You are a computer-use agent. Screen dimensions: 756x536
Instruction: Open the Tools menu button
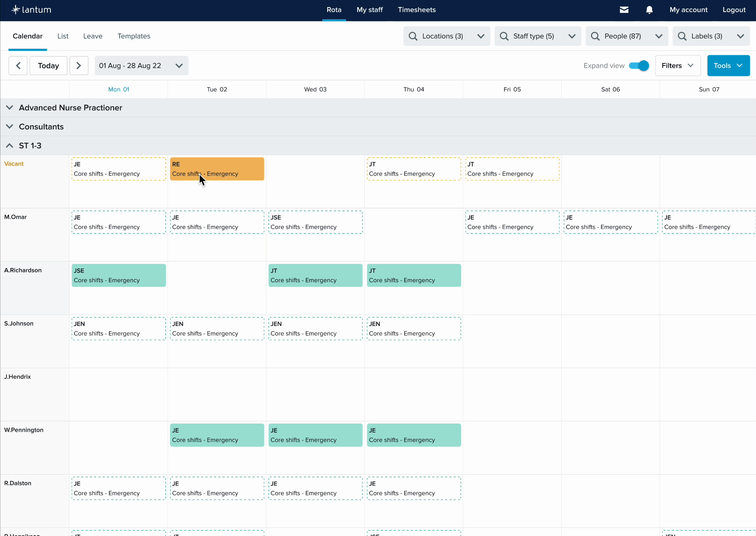pos(728,65)
